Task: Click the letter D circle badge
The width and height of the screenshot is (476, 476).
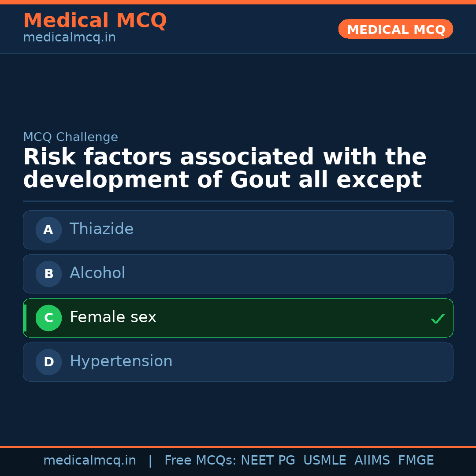Action: click(x=48, y=362)
